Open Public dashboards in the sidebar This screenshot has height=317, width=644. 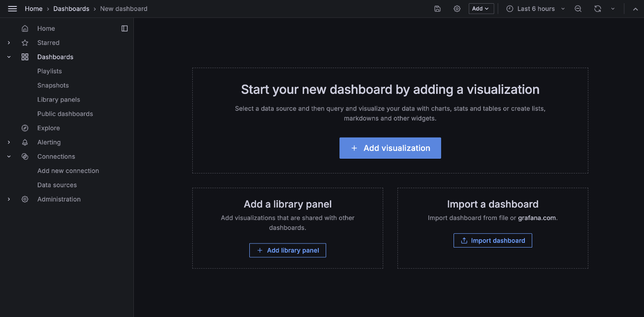pos(65,114)
